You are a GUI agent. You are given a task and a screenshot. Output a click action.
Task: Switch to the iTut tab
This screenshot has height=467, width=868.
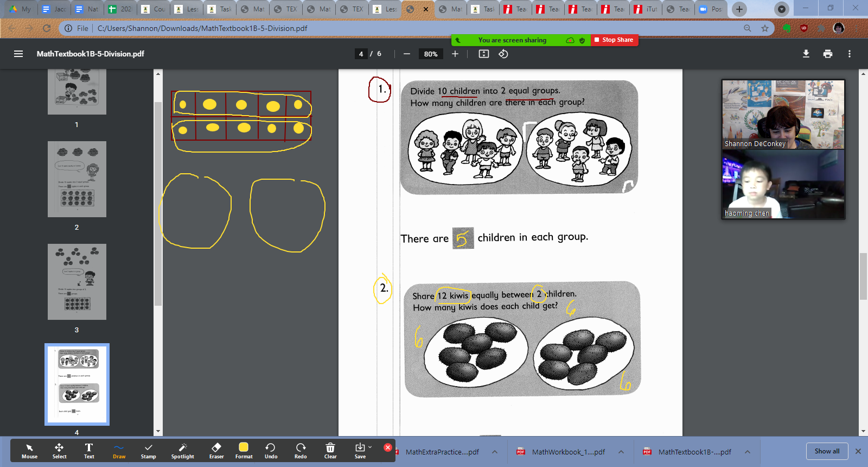coord(646,9)
